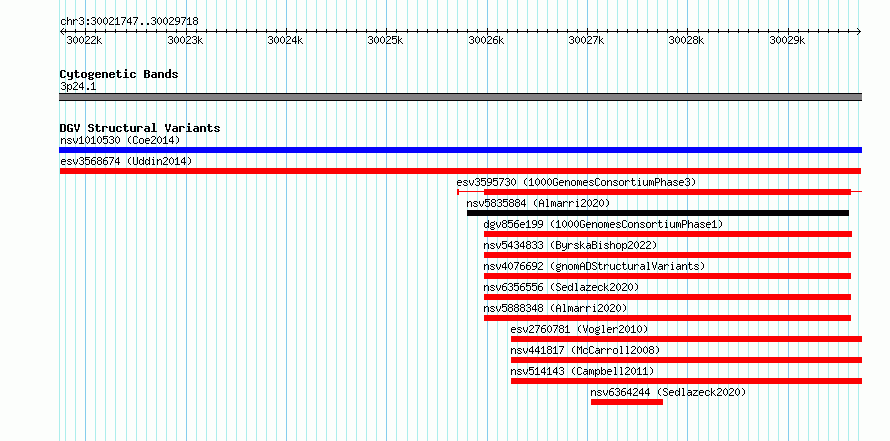Click the 30026k ruler tick label
This screenshot has height=441, width=890.
(x=486, y=40)
